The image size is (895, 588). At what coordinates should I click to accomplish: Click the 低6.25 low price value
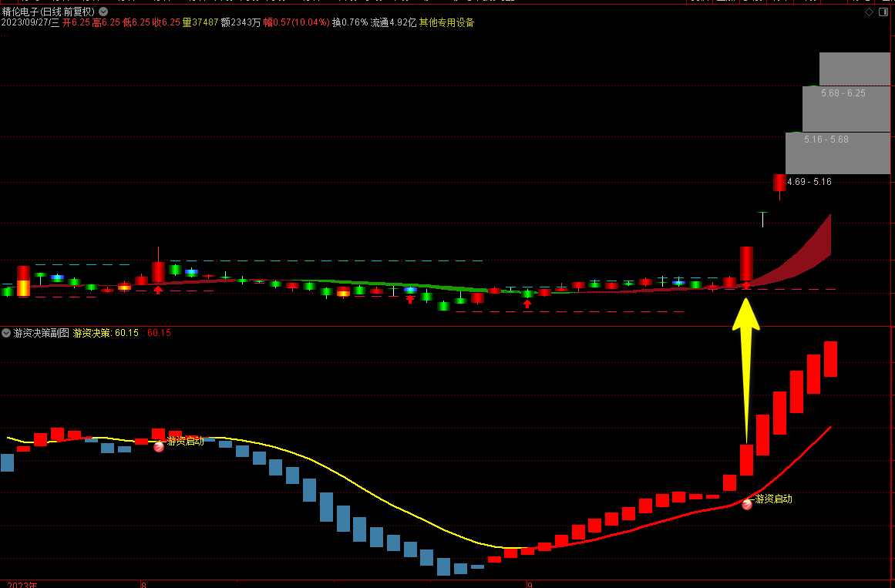136,23
